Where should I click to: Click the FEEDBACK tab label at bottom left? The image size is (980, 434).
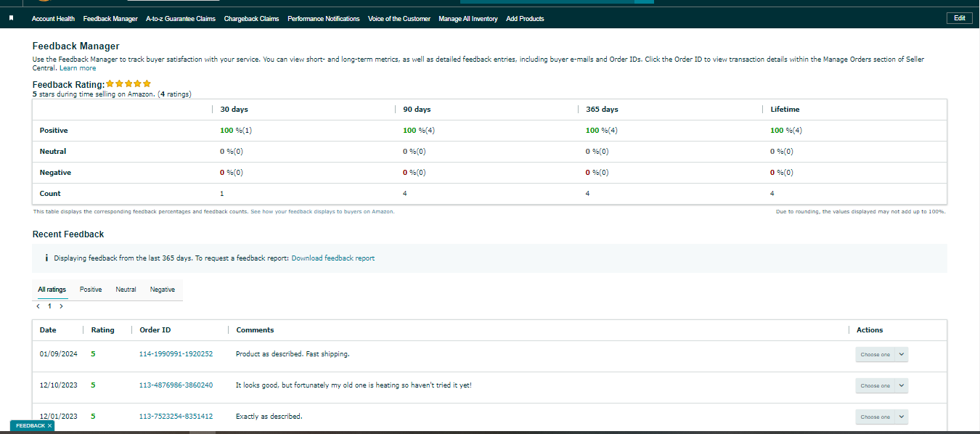(30, 426)
